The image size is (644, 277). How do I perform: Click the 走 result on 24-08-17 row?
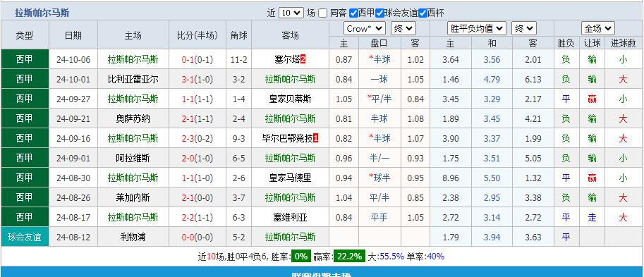click(592, 217)
